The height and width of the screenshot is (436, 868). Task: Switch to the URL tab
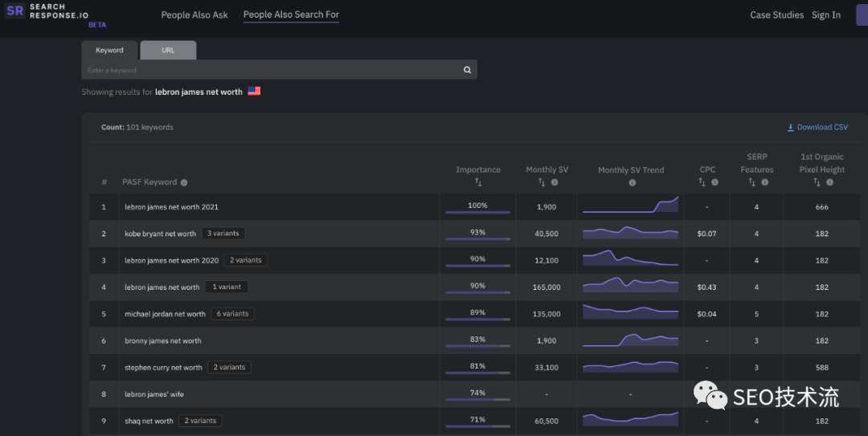click(168, 50)
